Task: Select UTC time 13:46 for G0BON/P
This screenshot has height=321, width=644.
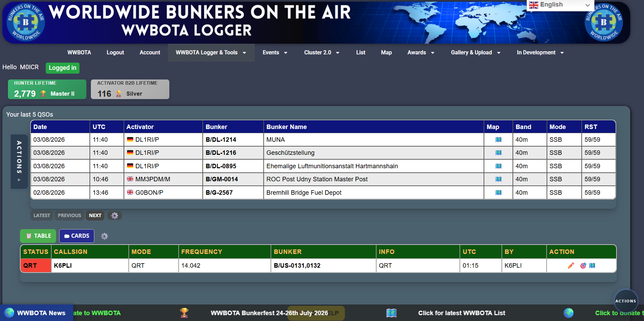Action: pos(100,193)
